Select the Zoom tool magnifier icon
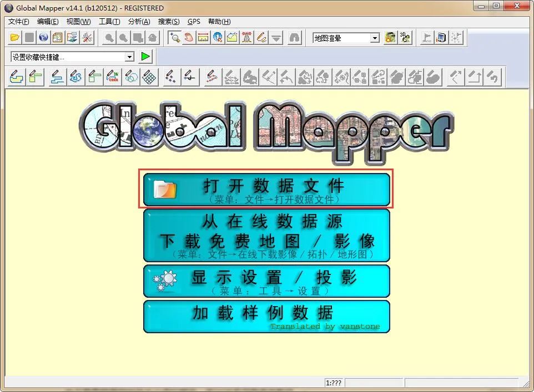534x392 pixels. pyautogui.click(x=175, y=37)
